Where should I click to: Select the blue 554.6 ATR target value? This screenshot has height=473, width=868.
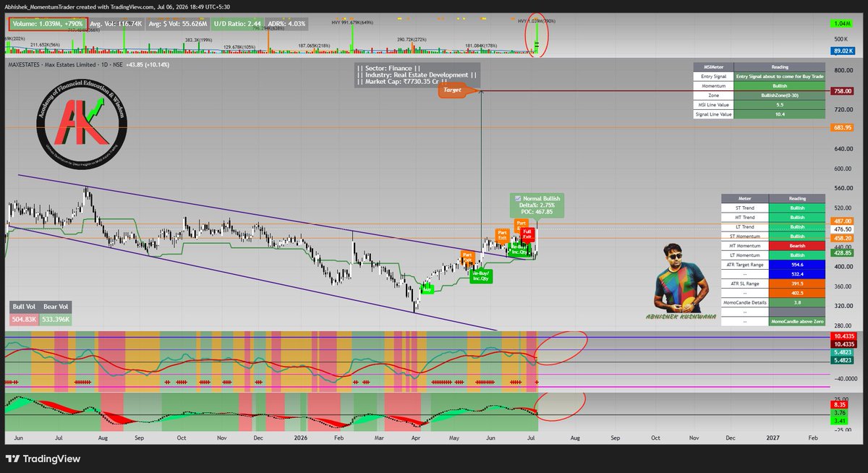pyautogui.click(x=796, y=265)
